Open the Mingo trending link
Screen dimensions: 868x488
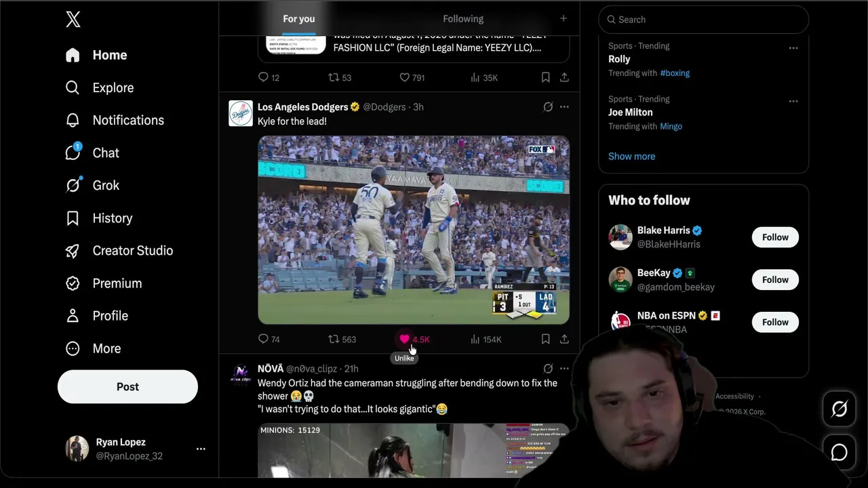pos(671,126)
